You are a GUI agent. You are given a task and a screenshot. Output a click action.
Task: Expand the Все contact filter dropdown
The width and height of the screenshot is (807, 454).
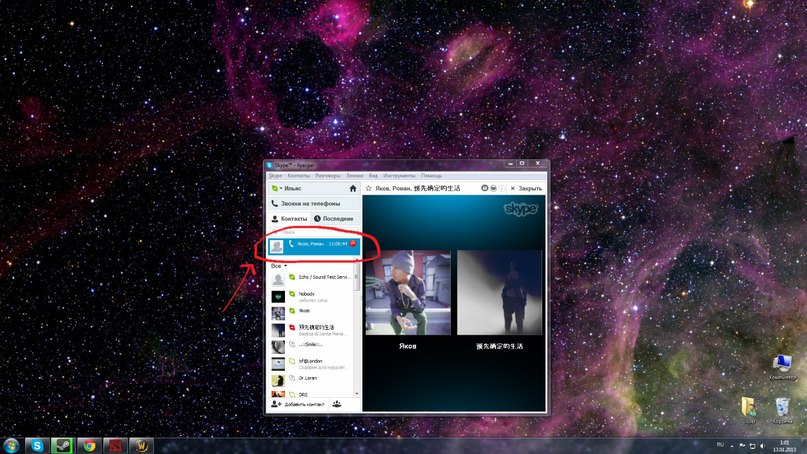pyautogui.click(x=279, y=266)
